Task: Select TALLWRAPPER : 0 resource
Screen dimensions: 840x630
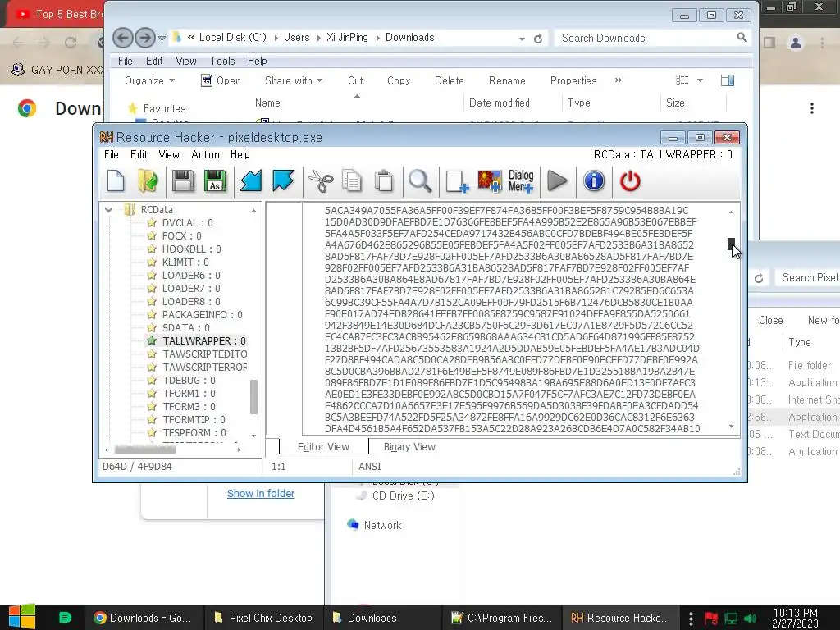Action: click(x=204, y=340)
